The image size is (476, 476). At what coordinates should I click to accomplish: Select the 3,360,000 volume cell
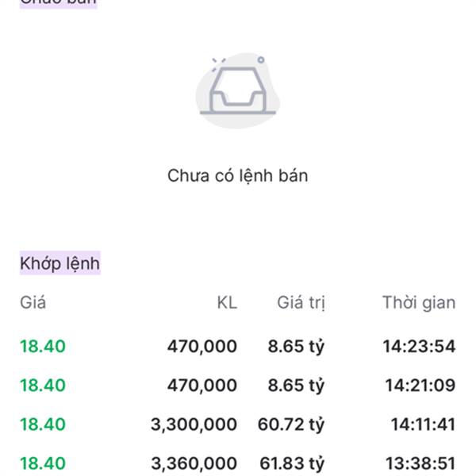pyautogui.click(x=194, y=463)
